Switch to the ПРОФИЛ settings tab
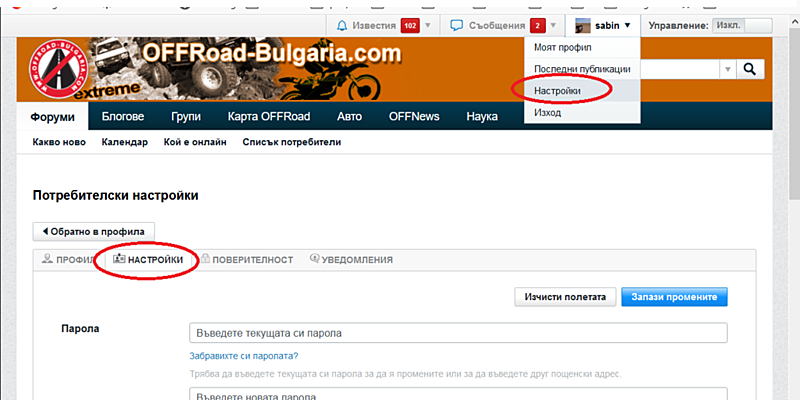The image size is (800, 400). click(x=68, y=260)
